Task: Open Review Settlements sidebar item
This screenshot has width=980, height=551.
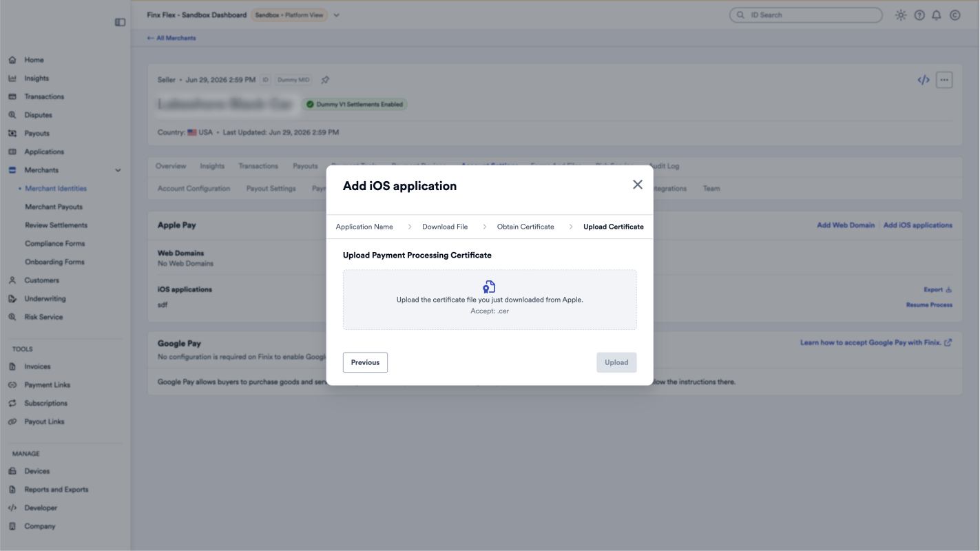Action: coord(56,225)
